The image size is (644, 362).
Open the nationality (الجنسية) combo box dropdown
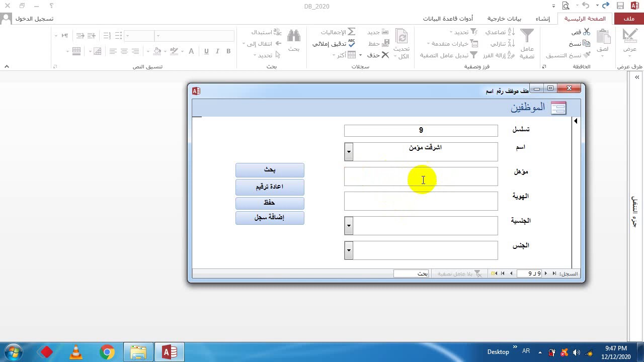(349, 226)
